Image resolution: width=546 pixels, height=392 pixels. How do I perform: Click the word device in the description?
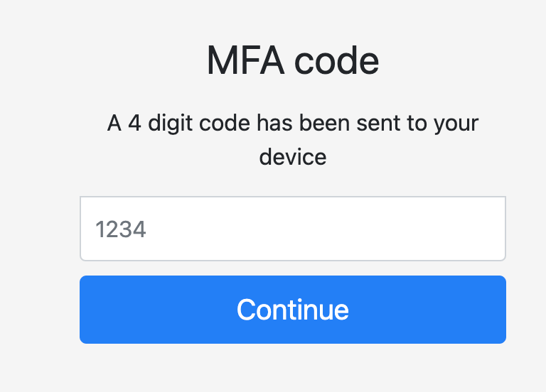(x=292, y=157)
